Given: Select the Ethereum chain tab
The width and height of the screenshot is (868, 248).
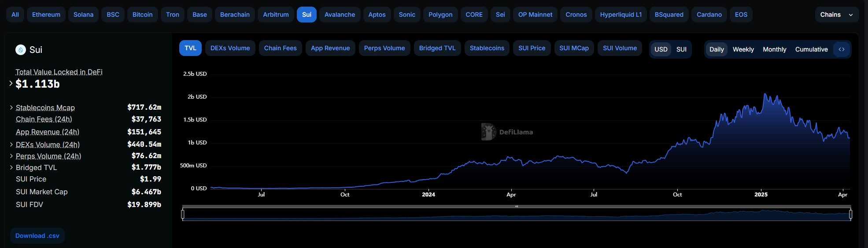Looking at the screenshot, I should (x=46, y=15).
